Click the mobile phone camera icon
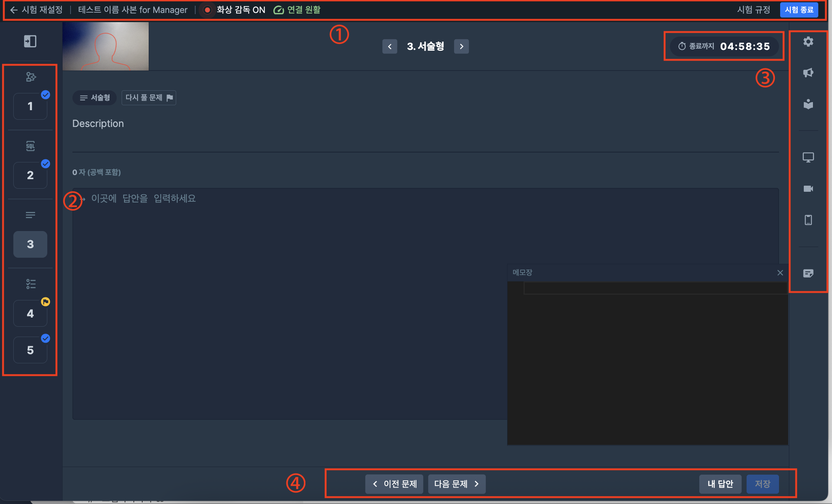 point(808,220)
